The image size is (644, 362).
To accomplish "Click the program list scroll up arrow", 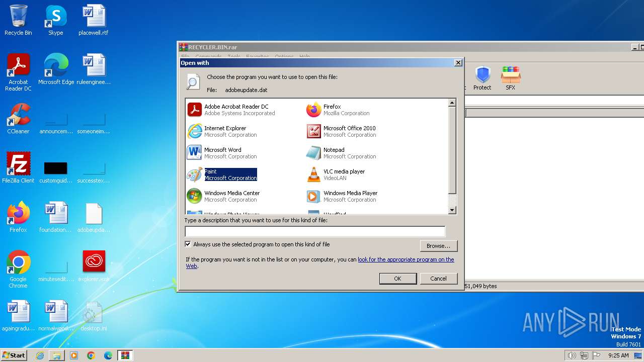I will point(452,103).
